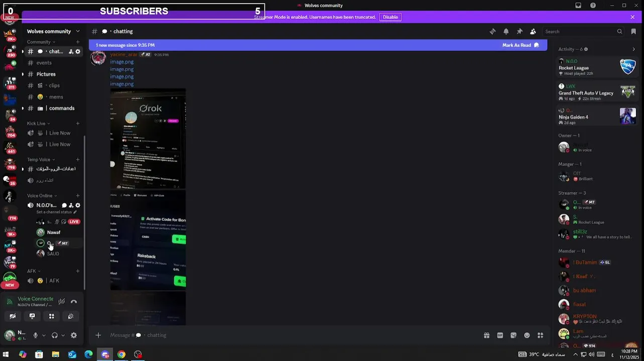Disconnect from voice with phone icon
The image size is (644, 361).
[74, 301]
